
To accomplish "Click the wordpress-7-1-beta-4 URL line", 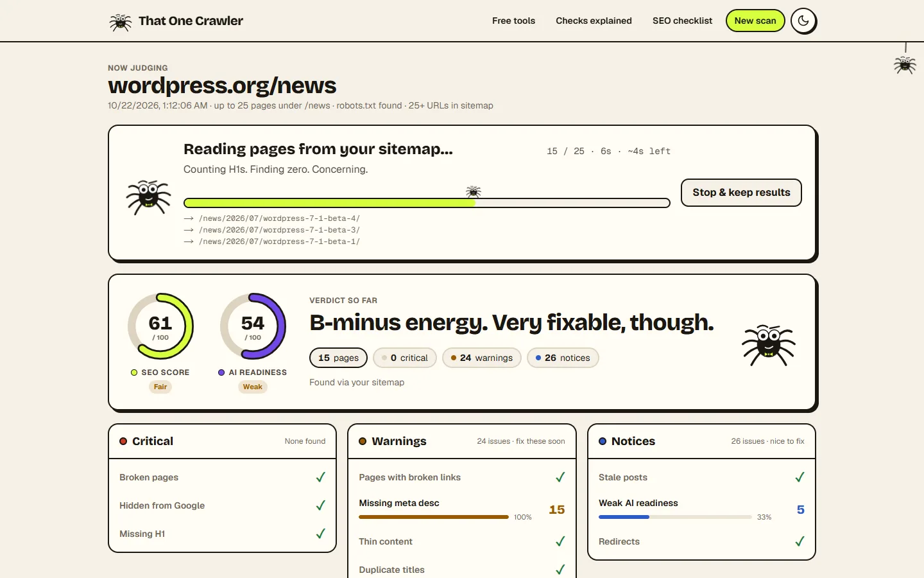I will (272, 218).
